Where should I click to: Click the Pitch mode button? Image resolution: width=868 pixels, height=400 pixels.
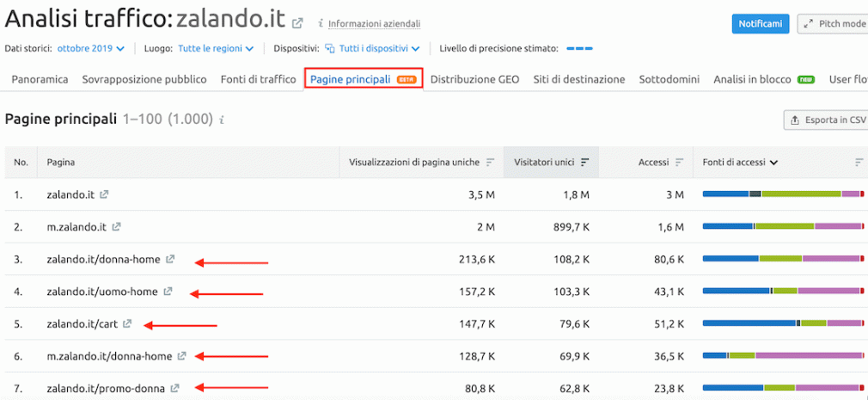pyautogui.click(x=833, y=24)
